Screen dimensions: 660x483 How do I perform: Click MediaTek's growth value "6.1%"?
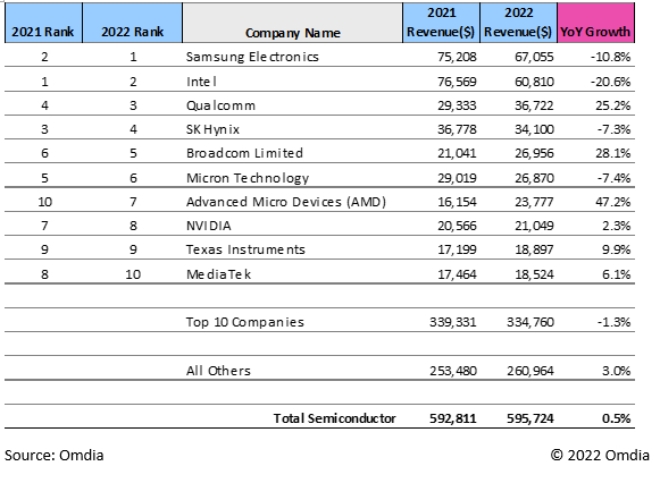(x=616, y=274)
